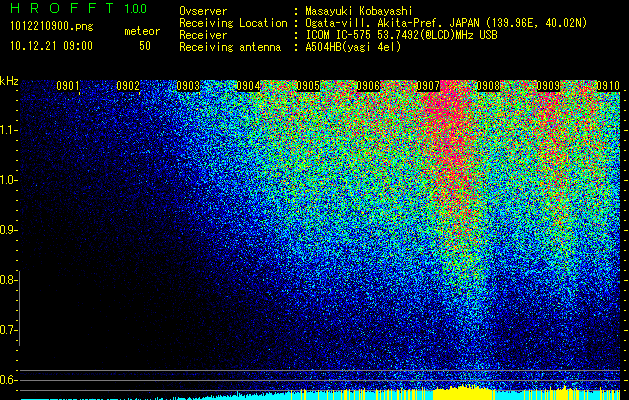The image size is (629, 400).
Task: Click the Ovserver label
Action: (203, 11)
